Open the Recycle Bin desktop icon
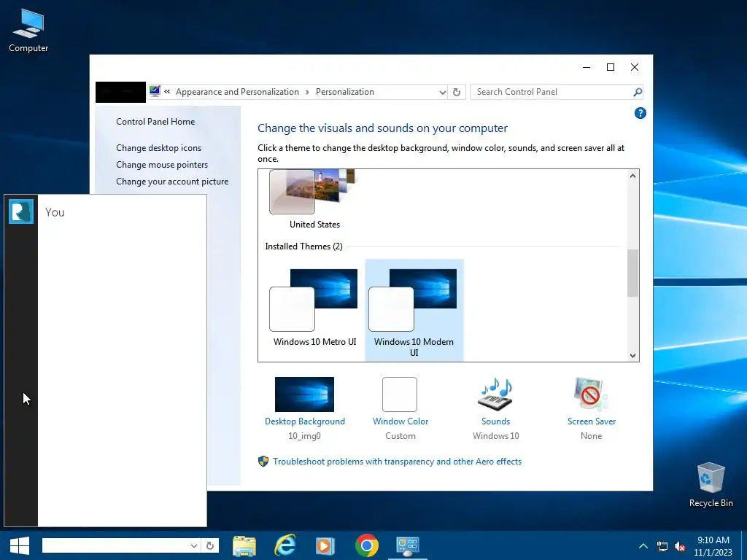 pyautogui.click(x=711, y=485)
